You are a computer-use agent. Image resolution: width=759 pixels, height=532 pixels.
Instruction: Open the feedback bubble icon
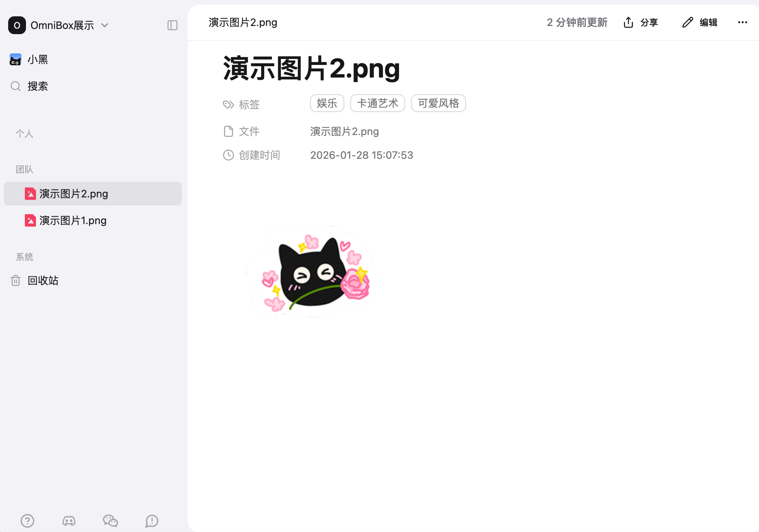152,520
